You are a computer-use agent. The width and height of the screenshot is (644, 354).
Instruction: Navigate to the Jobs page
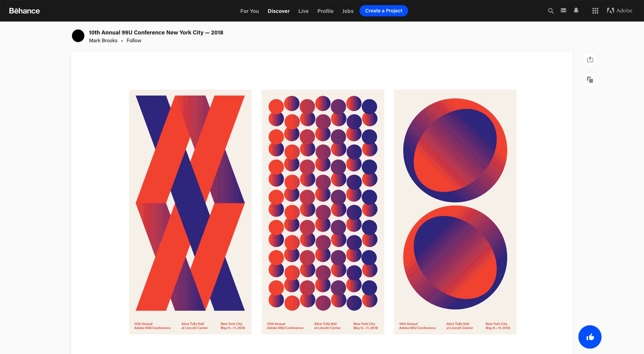348,11
